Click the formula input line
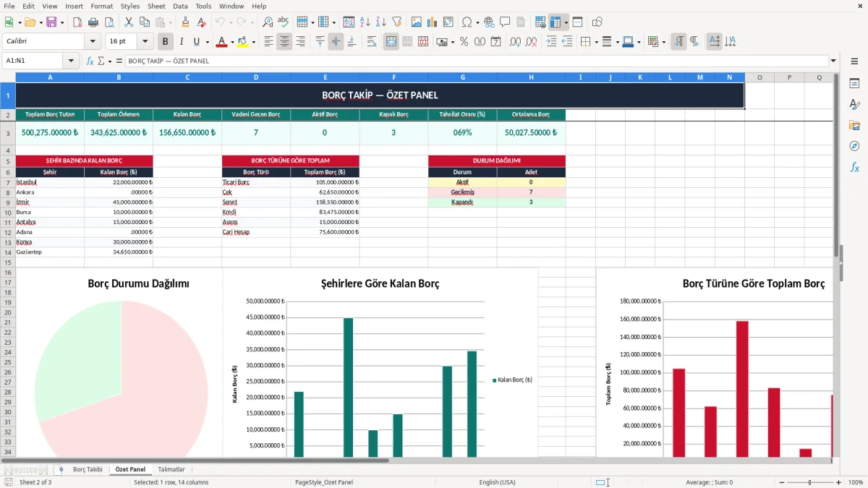 (x=476, y=61)
